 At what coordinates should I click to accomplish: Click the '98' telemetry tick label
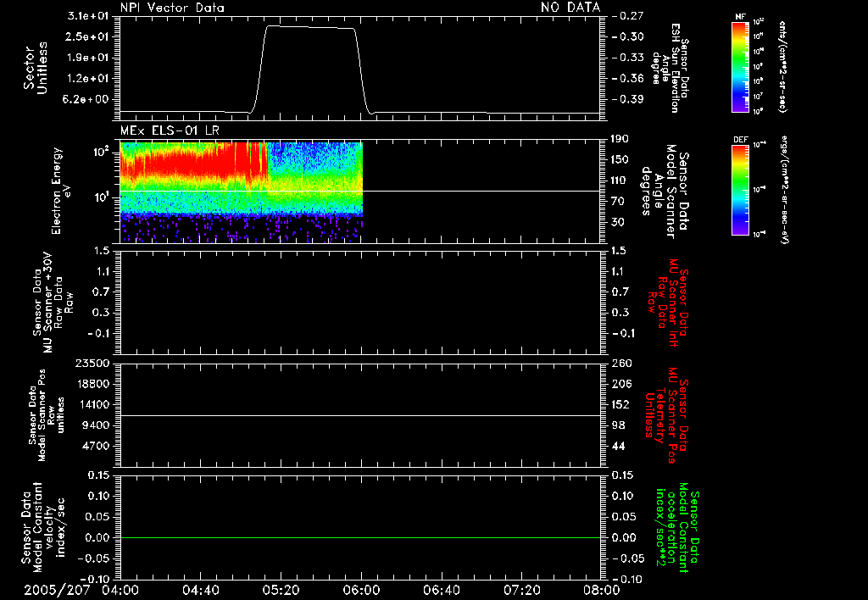coord(618,425)
